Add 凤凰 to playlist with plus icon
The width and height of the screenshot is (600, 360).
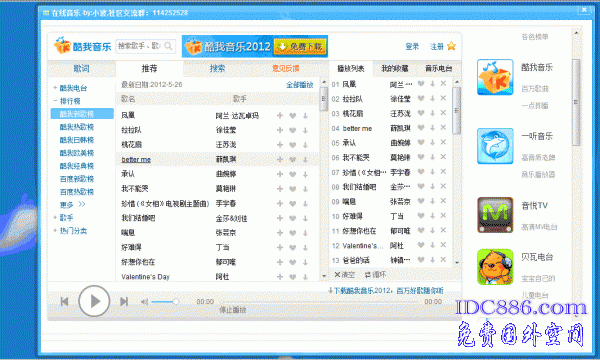280,116
